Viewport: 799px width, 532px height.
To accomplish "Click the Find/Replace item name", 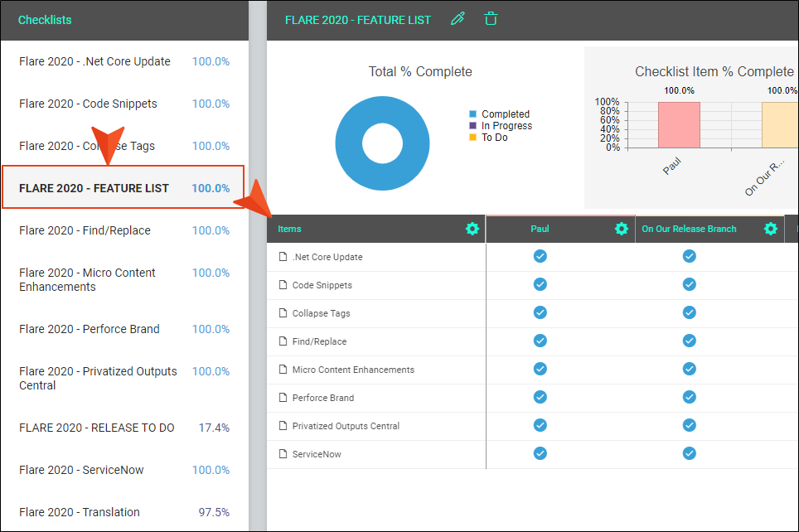I will 319,341.
